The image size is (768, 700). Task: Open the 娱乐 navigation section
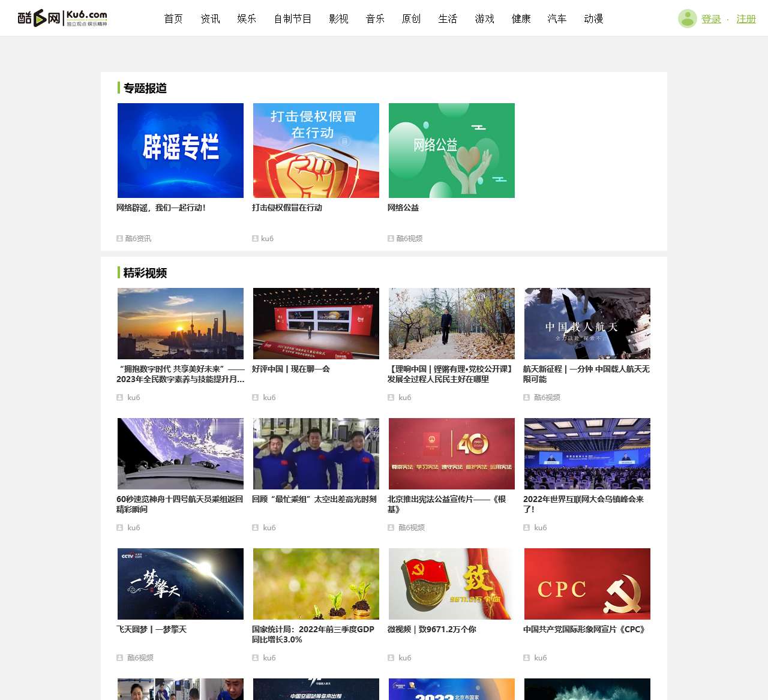click(247, 19)
